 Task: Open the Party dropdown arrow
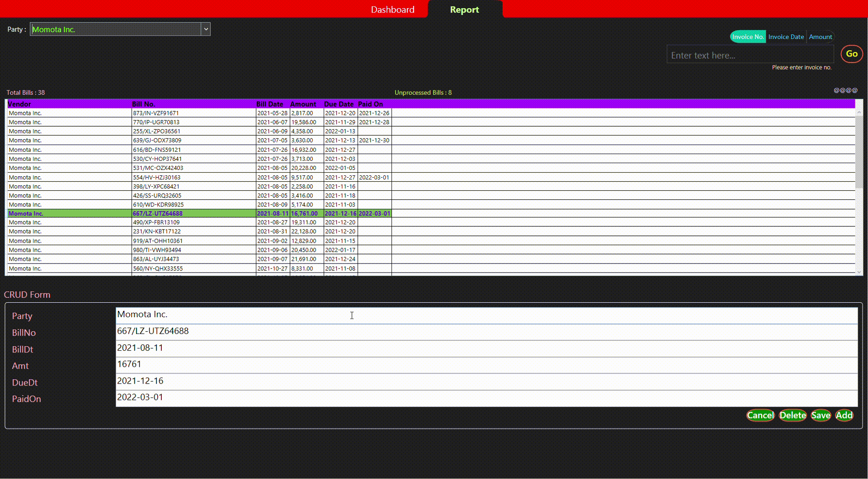pyautogui.click(x=206, y=29)
